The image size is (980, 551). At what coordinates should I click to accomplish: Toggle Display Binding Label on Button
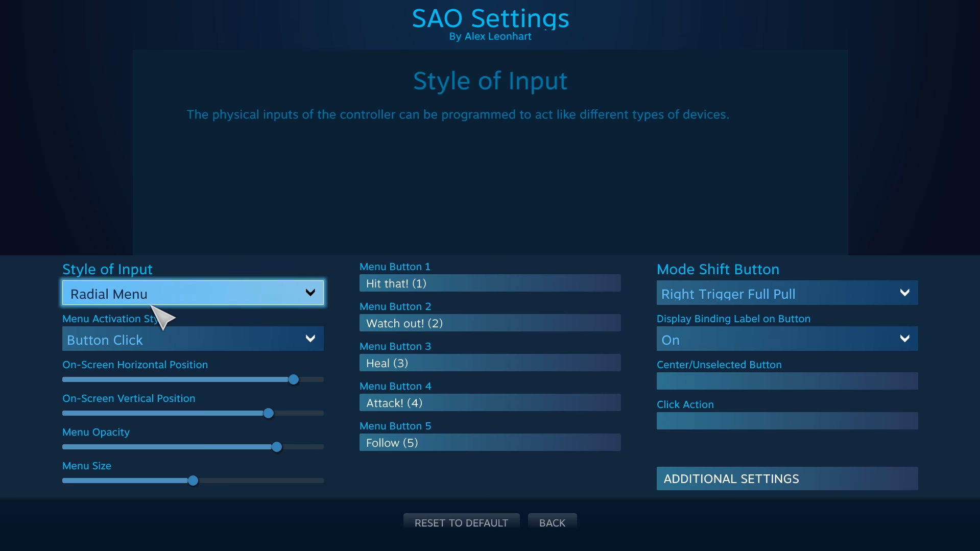pos(786,339)
